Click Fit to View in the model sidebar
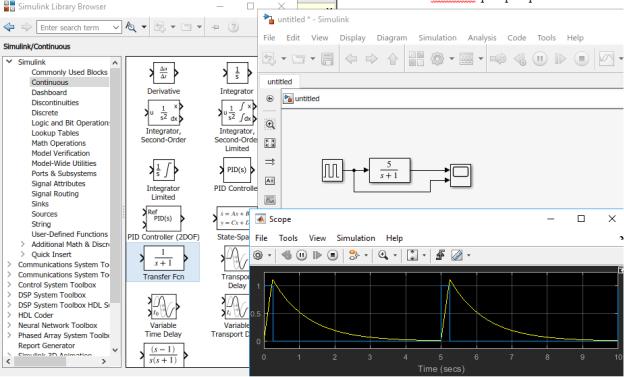Screen dimensions: 624x377 coord(270,143)
